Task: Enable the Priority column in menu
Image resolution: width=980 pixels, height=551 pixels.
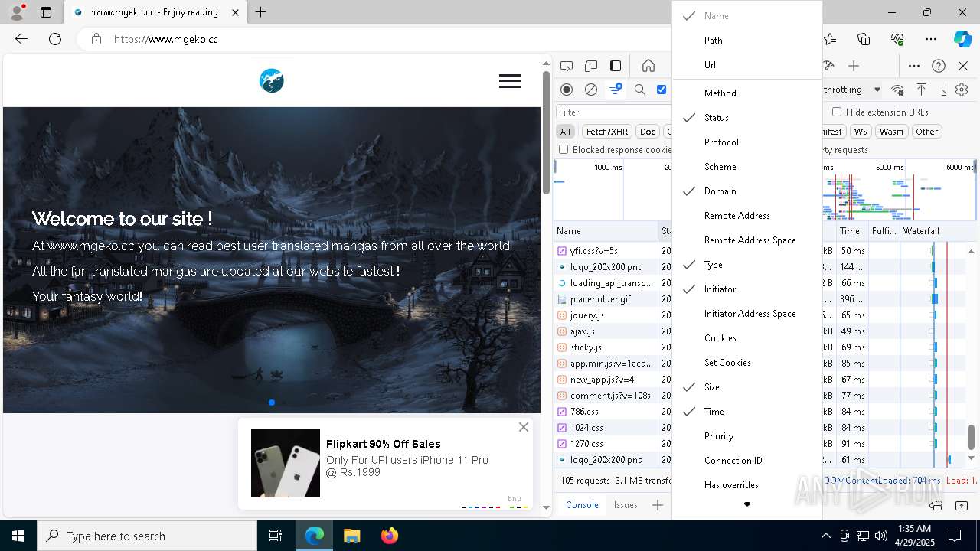Action: 747,436
